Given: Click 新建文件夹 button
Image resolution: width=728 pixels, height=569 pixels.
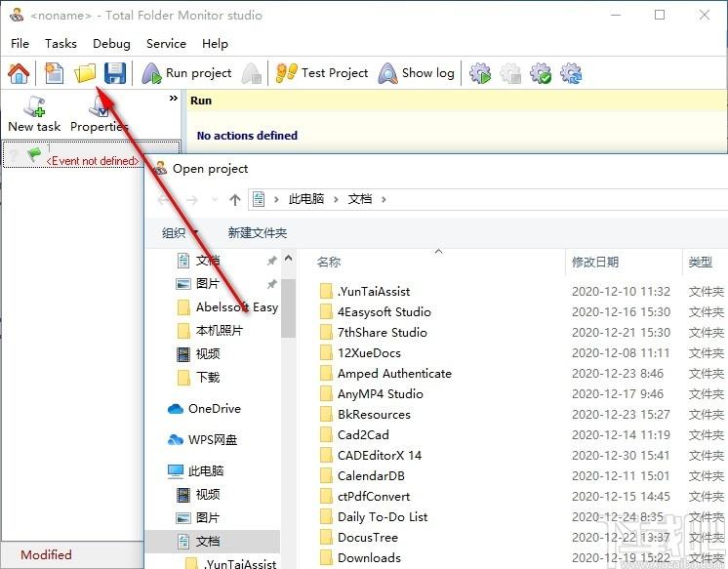Looking at the screenshot, I should [258, 232].
